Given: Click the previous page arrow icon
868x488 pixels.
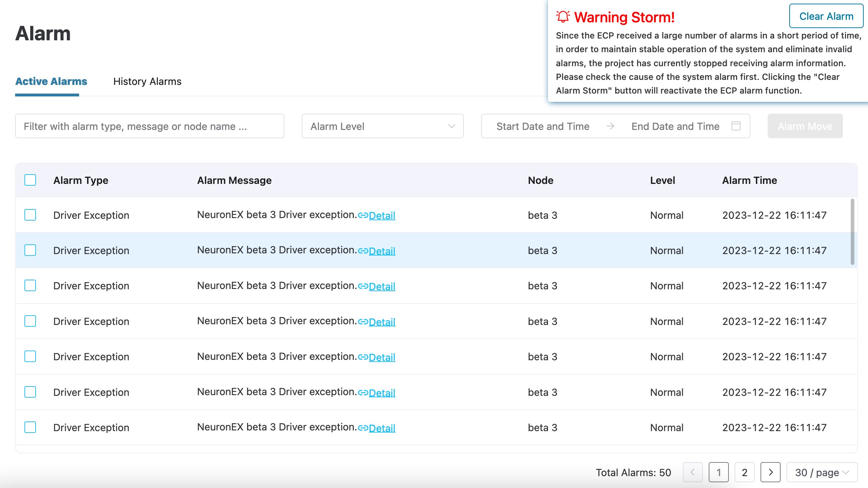Looking at the screenshot, I should pos(693,472).
